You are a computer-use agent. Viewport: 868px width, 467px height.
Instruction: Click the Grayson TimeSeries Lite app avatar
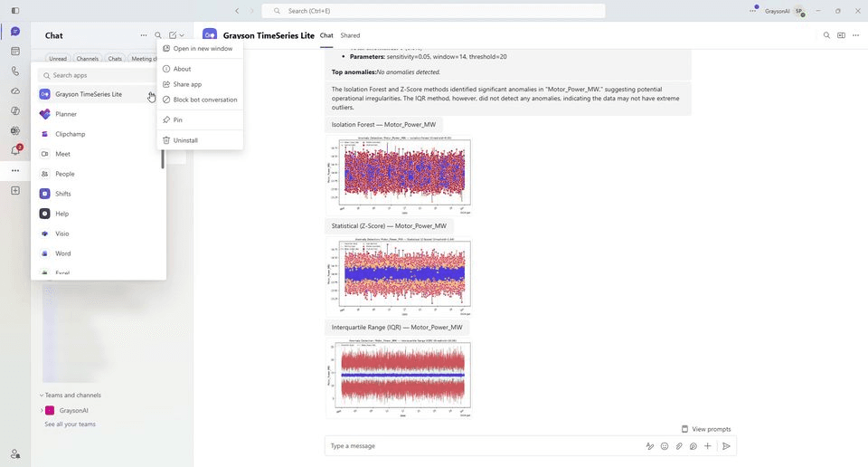coord(210,35)
